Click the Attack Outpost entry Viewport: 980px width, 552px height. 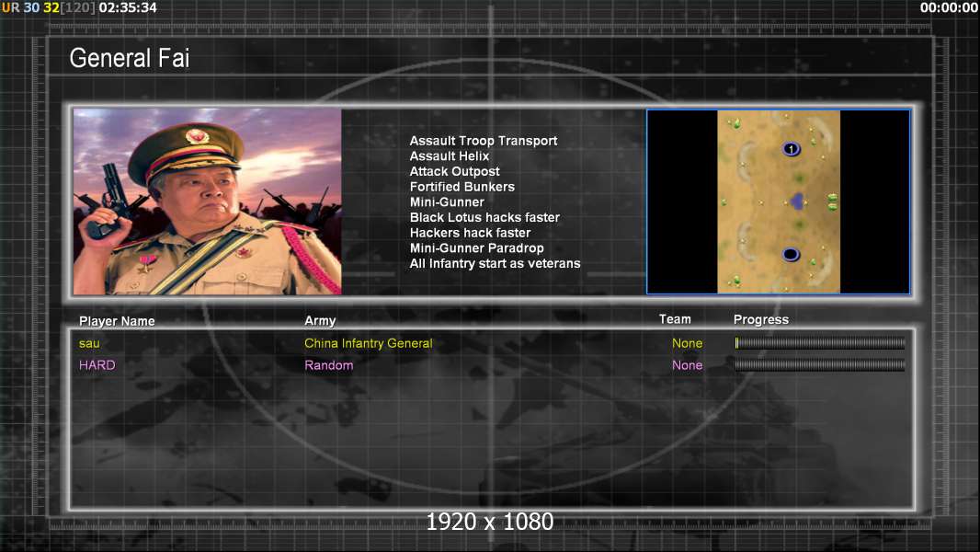454,171
